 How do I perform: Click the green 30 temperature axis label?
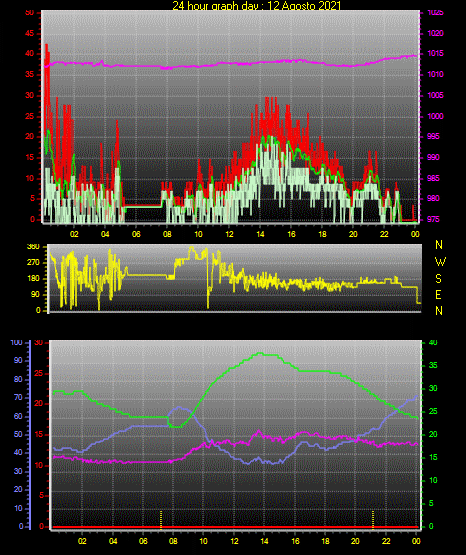tap(433, 388)
